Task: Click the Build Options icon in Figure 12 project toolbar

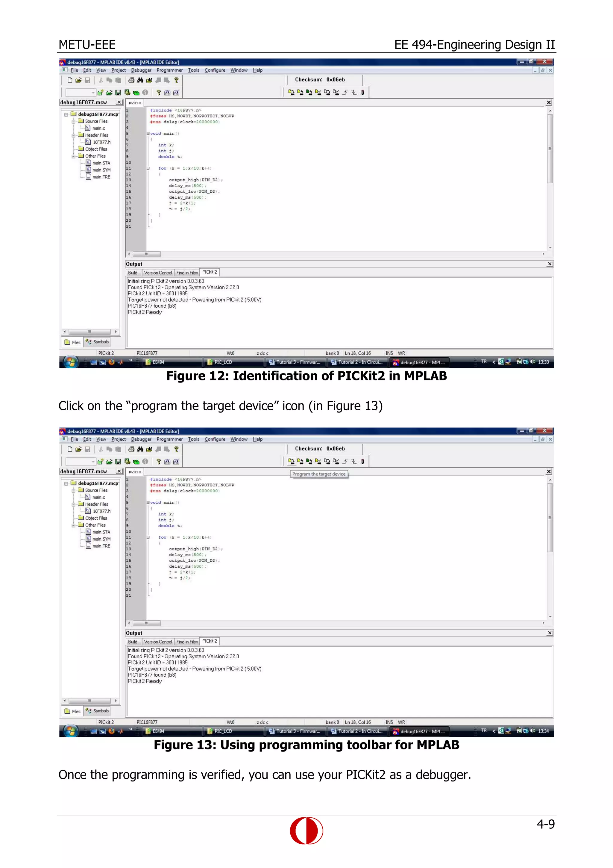Action: 127,92
